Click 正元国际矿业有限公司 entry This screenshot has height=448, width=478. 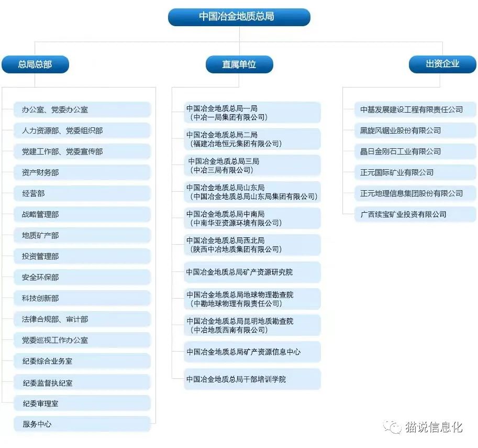415,172
